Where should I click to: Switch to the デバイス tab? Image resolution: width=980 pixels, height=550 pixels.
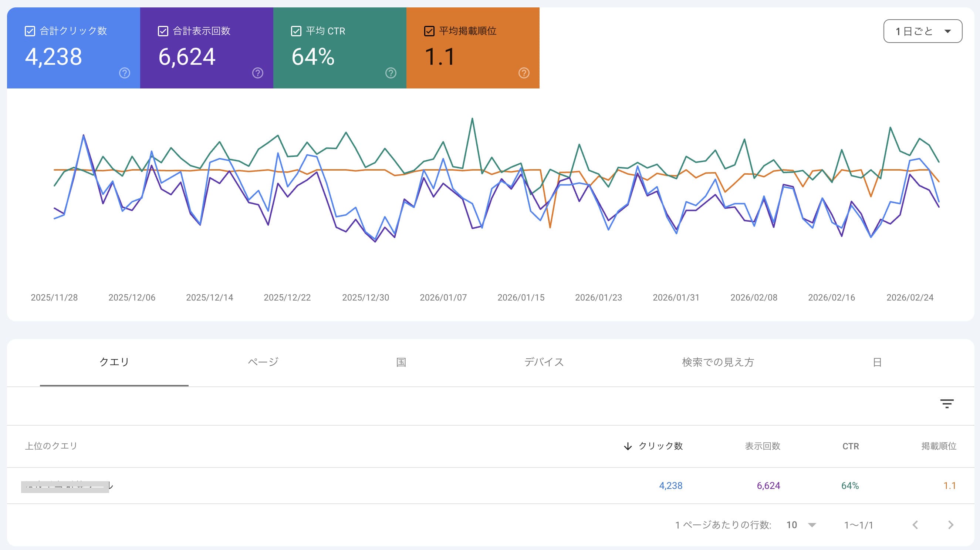[544, 362]
